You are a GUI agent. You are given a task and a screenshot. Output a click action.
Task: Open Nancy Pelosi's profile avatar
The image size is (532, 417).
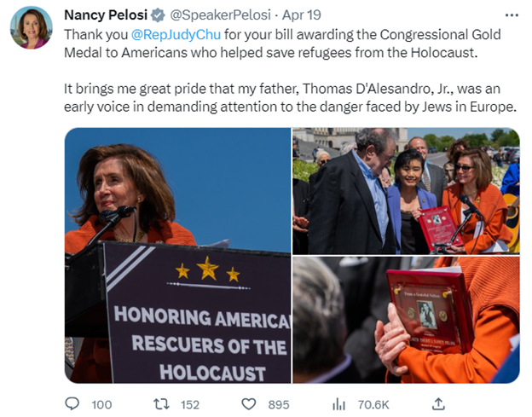coord(32,26)
